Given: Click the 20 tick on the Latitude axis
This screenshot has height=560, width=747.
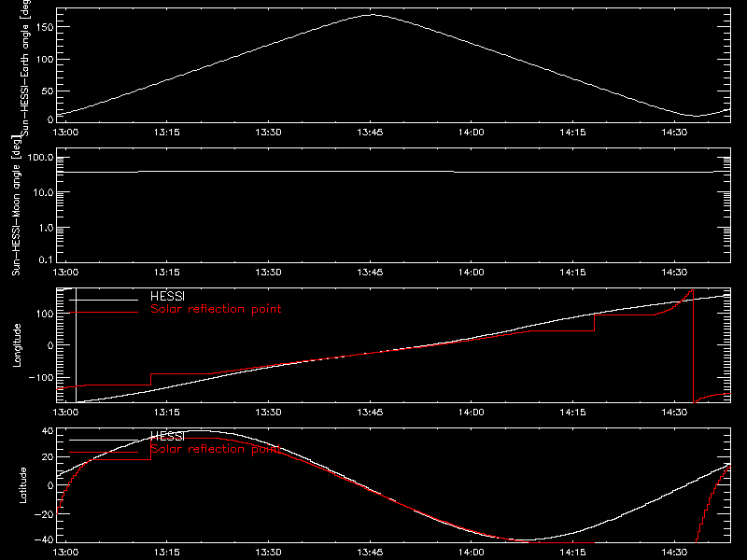Looking at the screenshot, I should tap(48, 457).
